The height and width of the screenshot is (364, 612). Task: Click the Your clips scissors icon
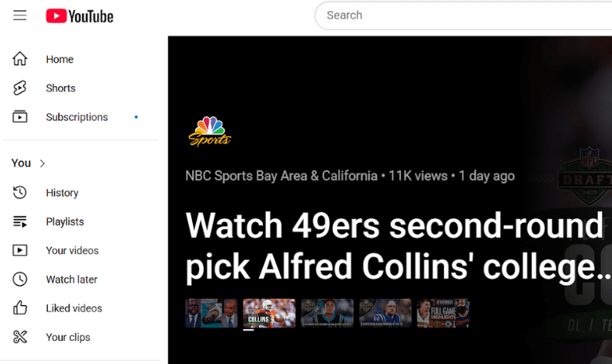point(20,337)
